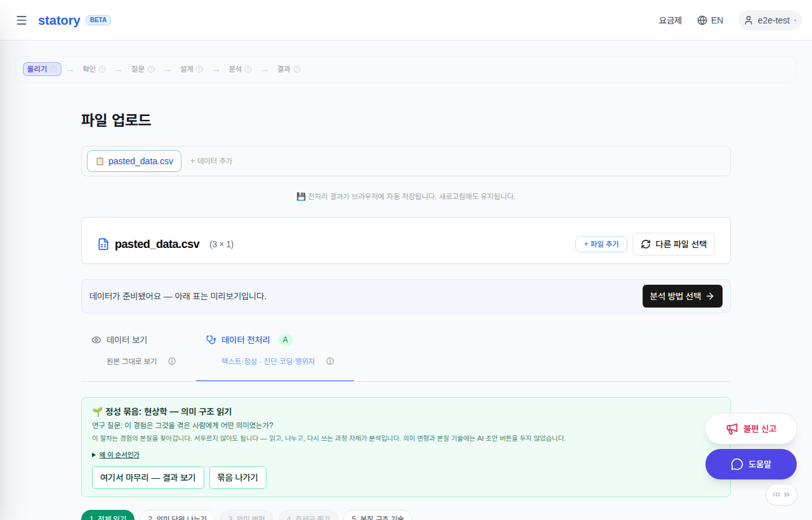Click the eye icon of 데이터 보기
Screen dimensions: 812x520
[x=96, y=340]
